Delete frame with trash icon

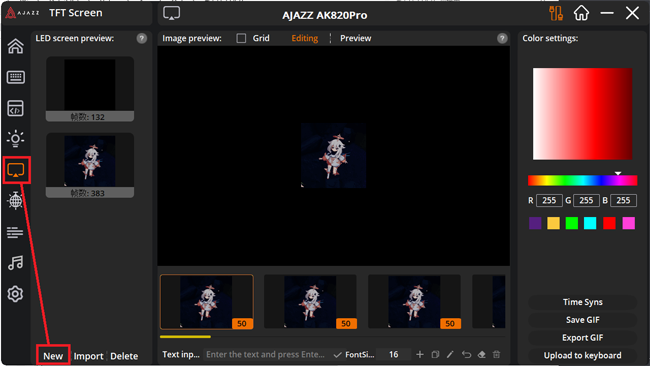(497, 354)
